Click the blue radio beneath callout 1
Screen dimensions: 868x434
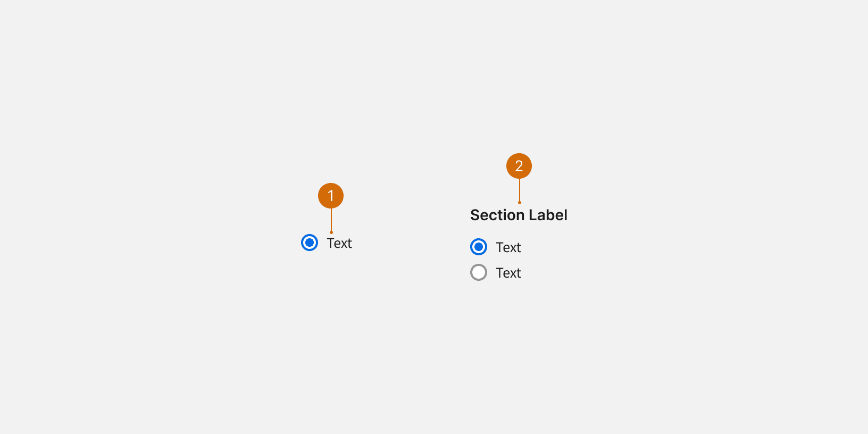click(x=310, y=243)
